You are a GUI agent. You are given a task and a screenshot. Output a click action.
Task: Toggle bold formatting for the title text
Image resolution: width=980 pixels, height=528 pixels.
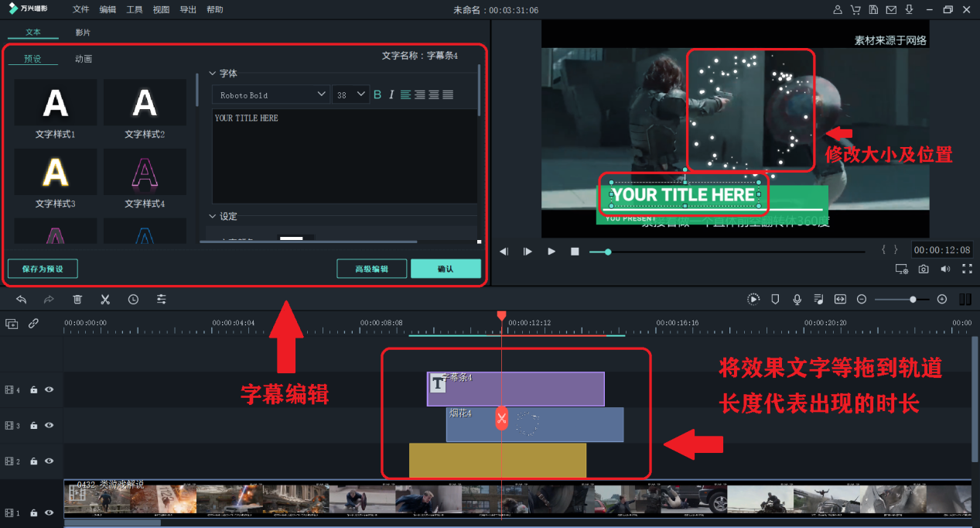pos(377,94)
